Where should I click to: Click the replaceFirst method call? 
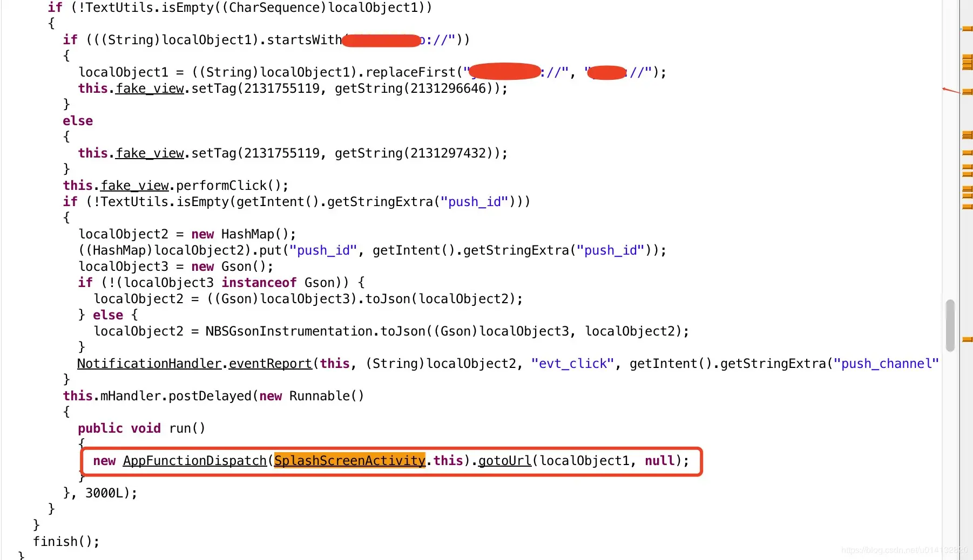(x=411, y=72)
